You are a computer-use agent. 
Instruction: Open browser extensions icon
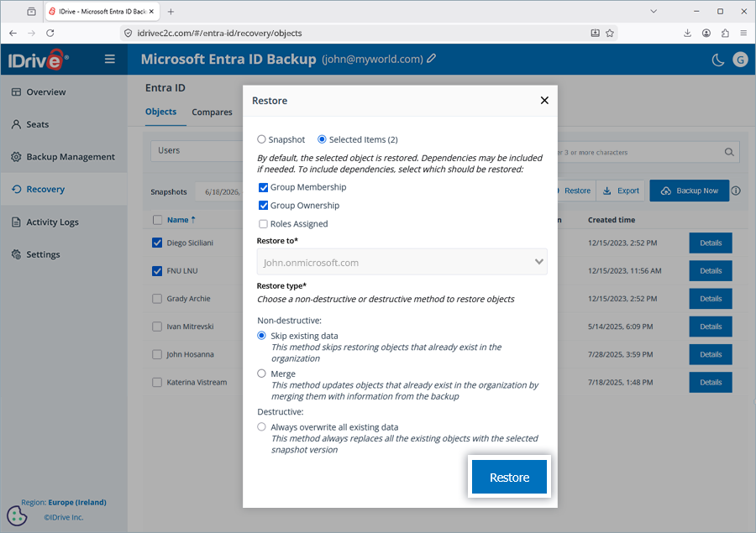725,33
